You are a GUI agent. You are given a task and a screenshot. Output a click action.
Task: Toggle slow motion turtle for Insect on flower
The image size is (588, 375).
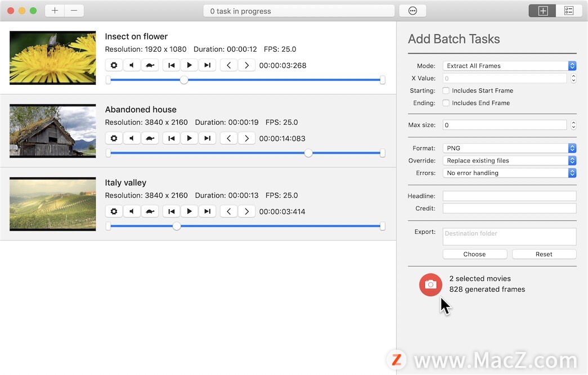(150, 65)
